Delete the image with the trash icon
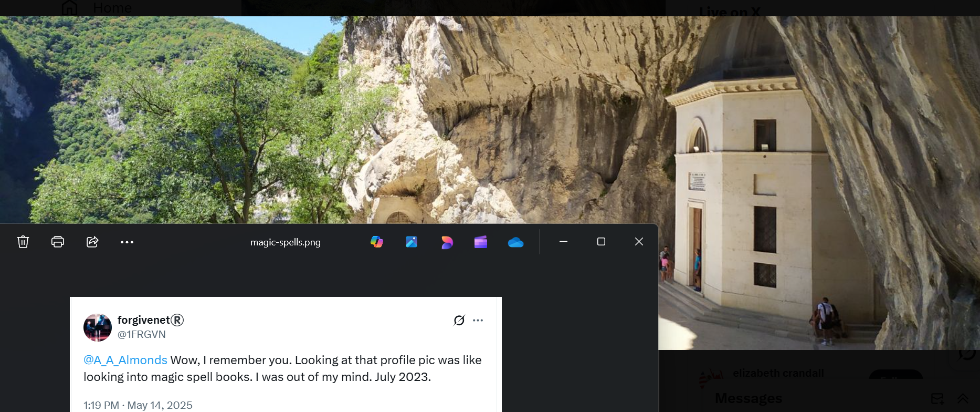The width and height of the screenshot is (980, 412). click(x=23, y=242)
